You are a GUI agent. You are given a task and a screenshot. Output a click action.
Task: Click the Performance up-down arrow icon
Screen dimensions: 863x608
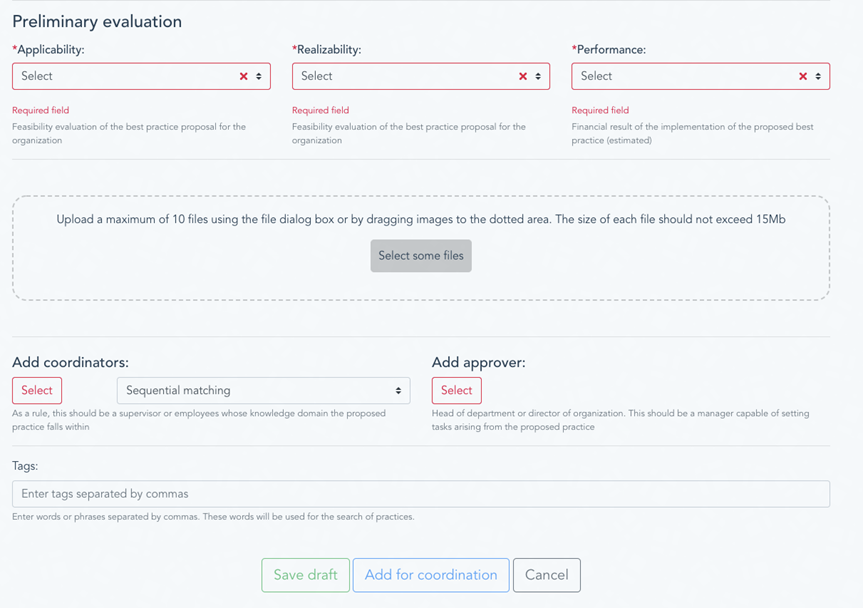pos(818,76)
